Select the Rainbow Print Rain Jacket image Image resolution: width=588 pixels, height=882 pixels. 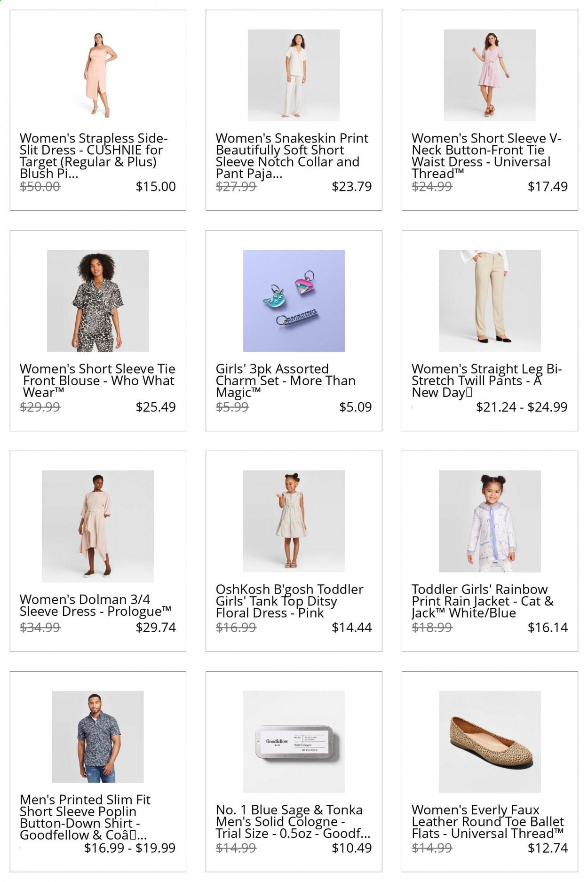click(490, 521)
